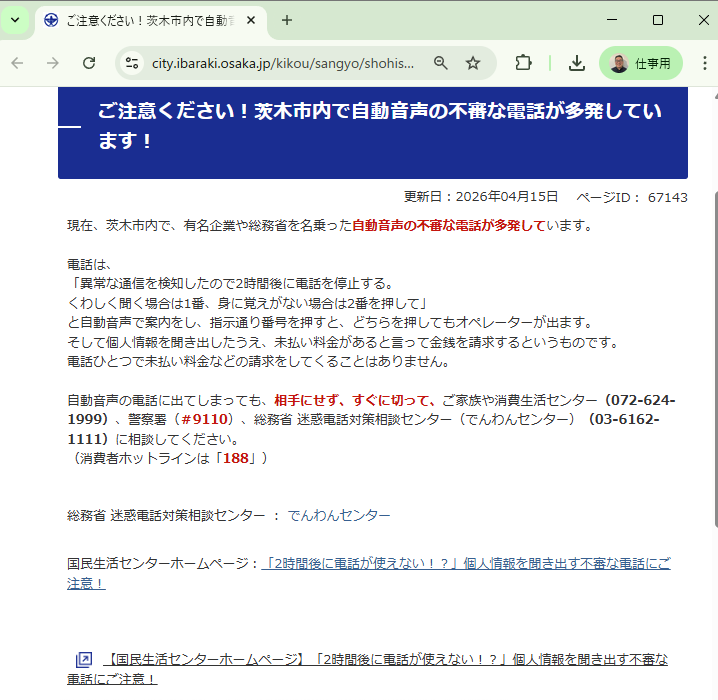Click the external link icon before 【国民生活センターホームページ】
Image resolution: width=718 pixels, height=700 pixels.
[x=84, y=660]
